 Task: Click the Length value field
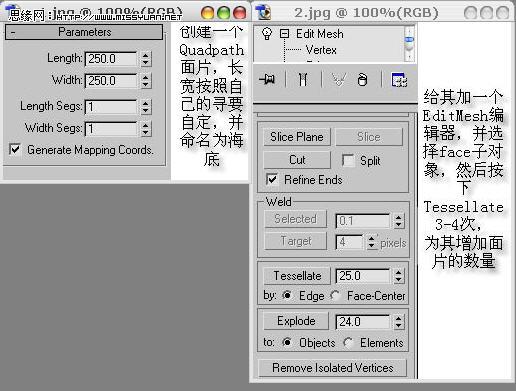111,59
